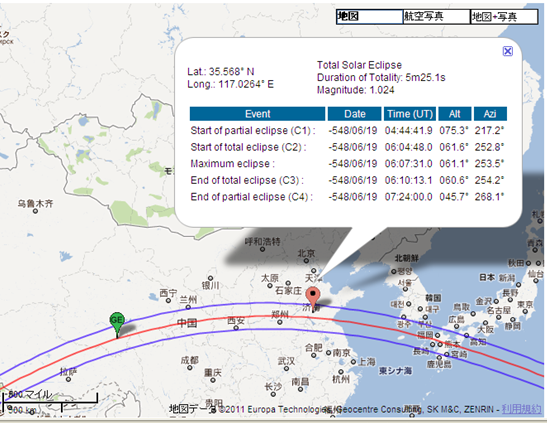Close the eclipse info popup
Viewport: 547px width, 423px height.
508,51
